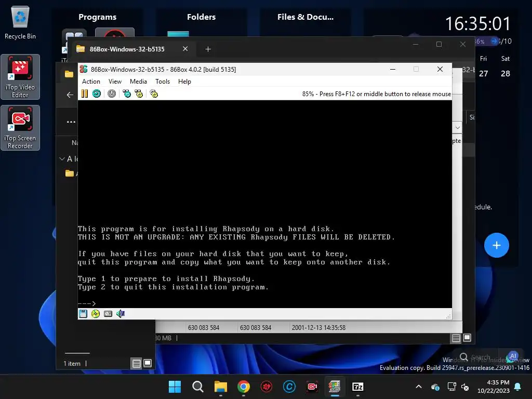Collapse the 'A l...' group chevron in Explorer
532x399 pixels.
[62, 158]
